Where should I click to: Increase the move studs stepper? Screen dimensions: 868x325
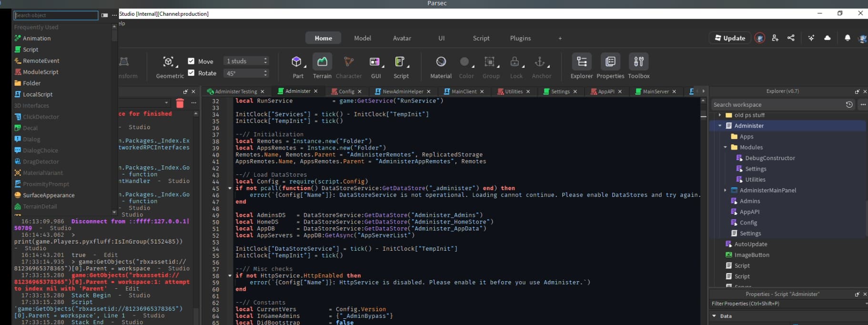coord(265,59)
